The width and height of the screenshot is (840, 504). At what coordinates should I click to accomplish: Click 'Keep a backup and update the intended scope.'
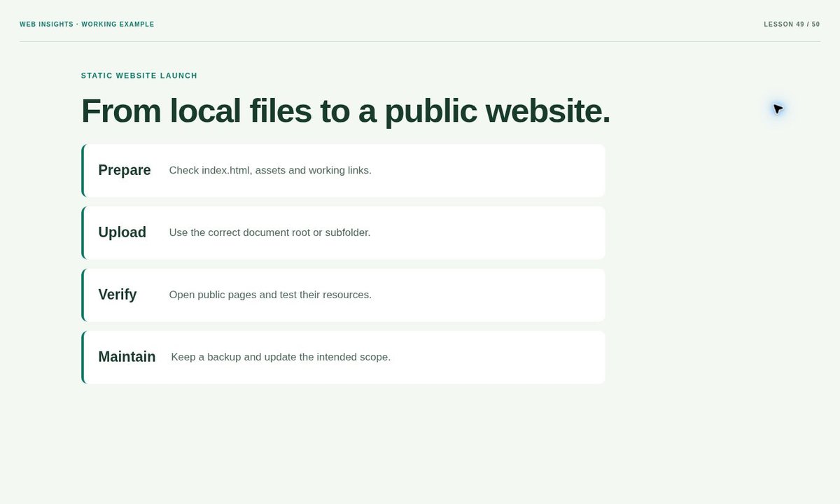[x=281, y=357]
